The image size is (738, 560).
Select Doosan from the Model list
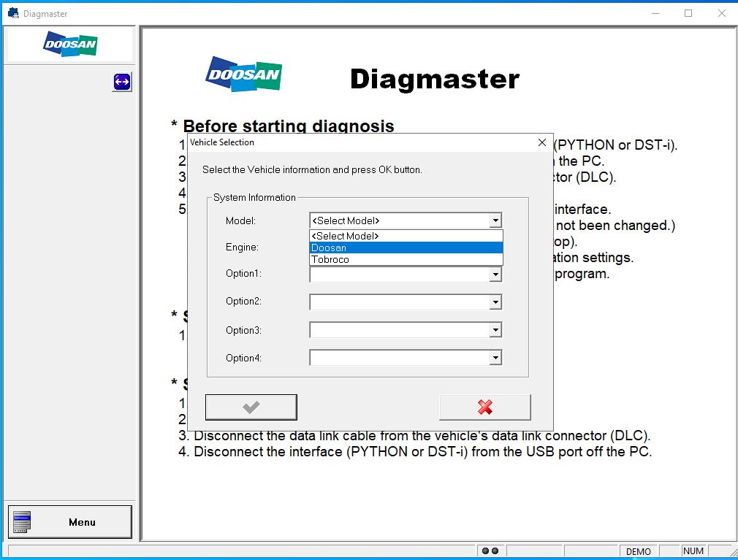[406, 248]
